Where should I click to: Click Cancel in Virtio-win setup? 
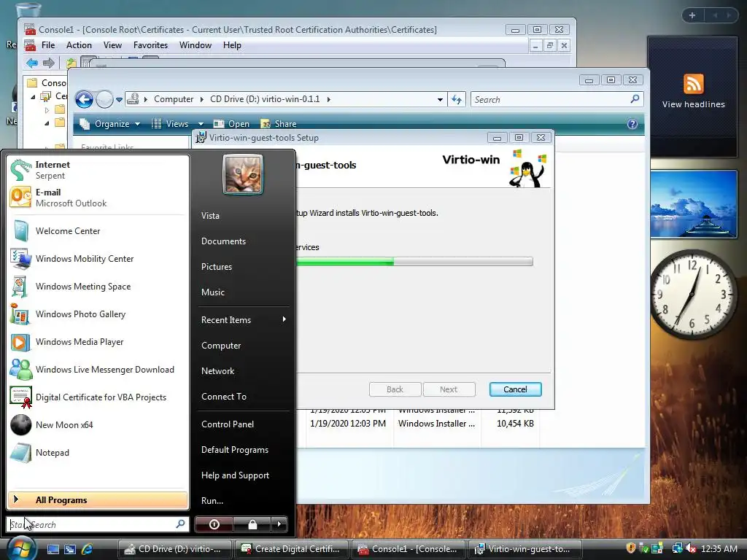tap(516, 389)
